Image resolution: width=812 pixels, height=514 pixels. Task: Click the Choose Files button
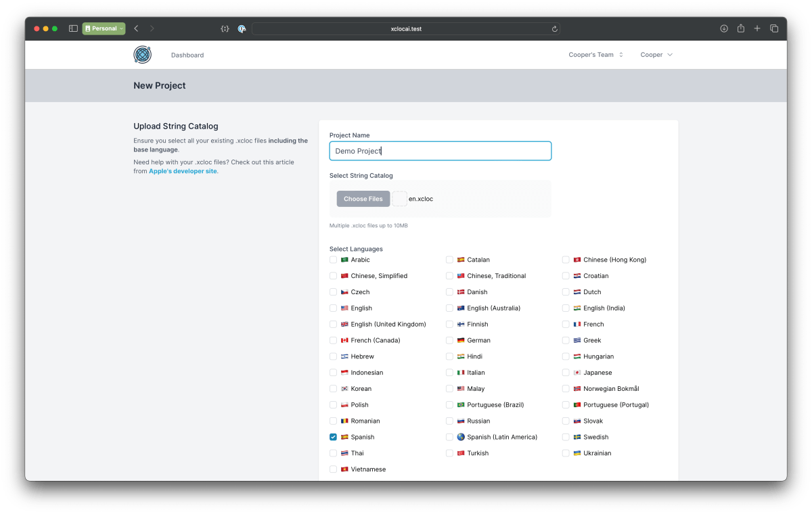363,199
